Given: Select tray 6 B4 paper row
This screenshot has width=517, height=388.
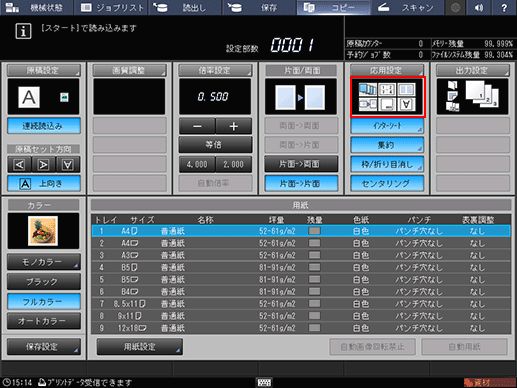Looking at the screenshot, I should coord(301,292).
